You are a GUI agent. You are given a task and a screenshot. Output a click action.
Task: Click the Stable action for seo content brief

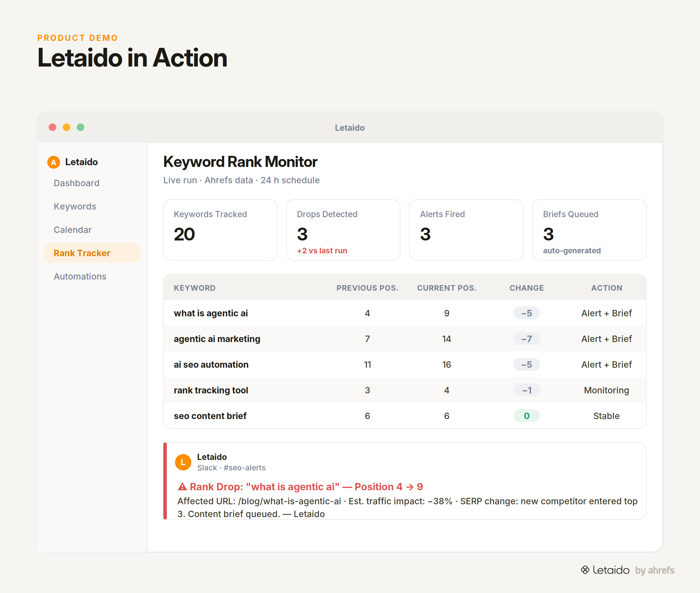(x=607, y=416)
